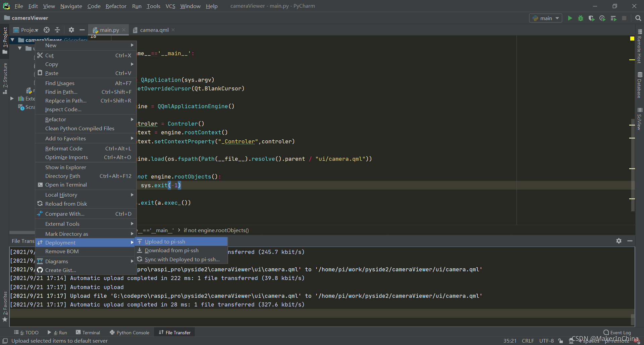Select Create Gist... GitHub entry

click(x=86, y=270)
